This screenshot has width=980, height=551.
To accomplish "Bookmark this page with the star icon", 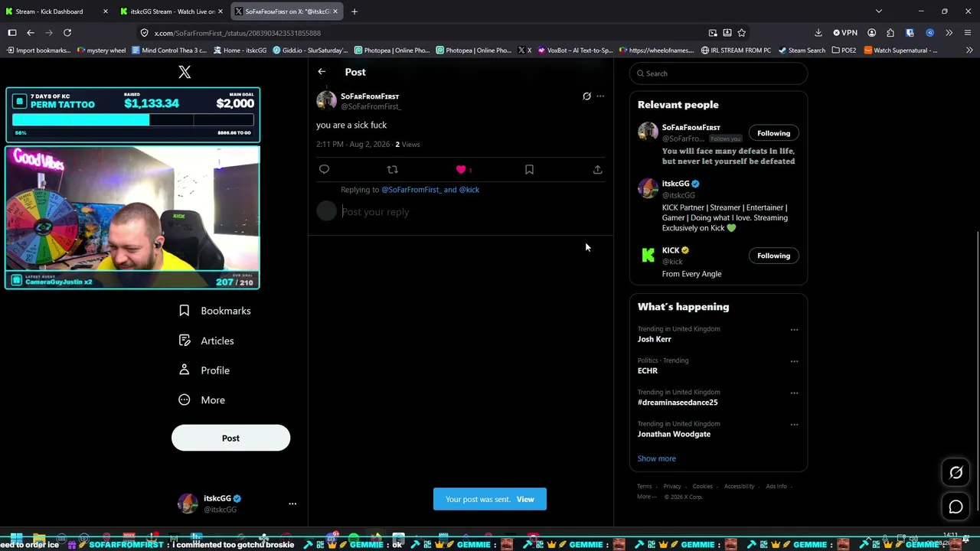I will 741,33.
